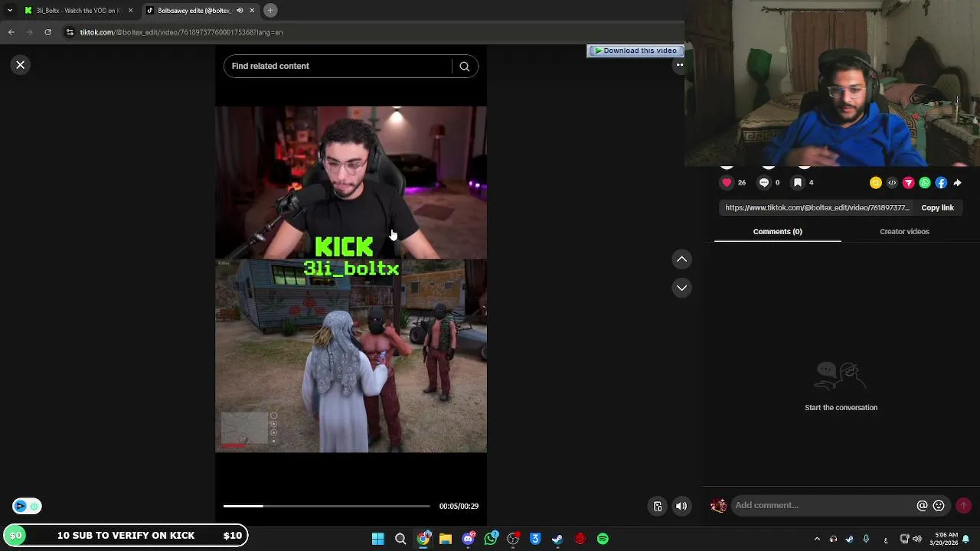Save the video with the bookmark icon

point(798,183)
